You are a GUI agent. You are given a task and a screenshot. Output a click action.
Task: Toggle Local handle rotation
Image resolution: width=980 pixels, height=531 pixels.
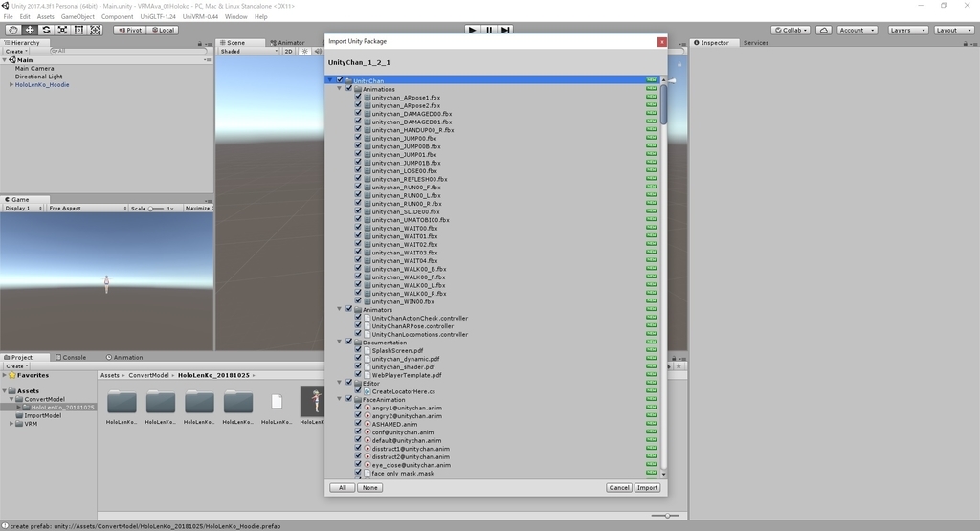pyautogui.click(x=163, y=30)
